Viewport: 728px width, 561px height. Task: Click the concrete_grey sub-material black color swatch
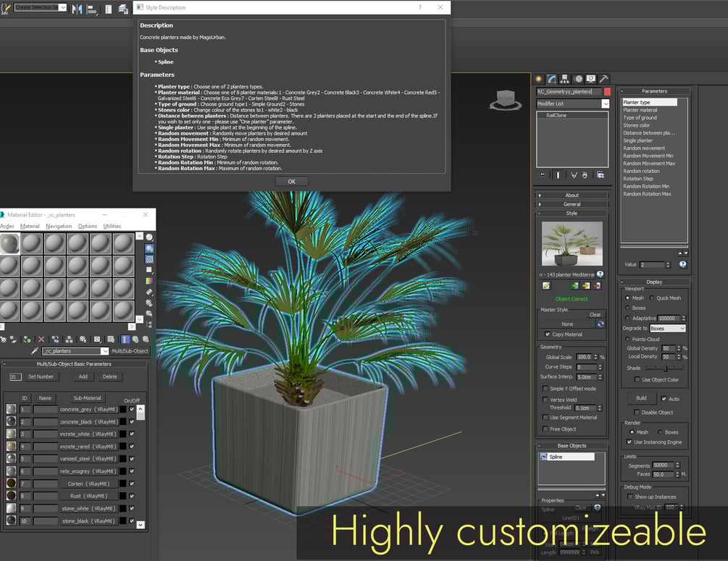click(123, 409)
